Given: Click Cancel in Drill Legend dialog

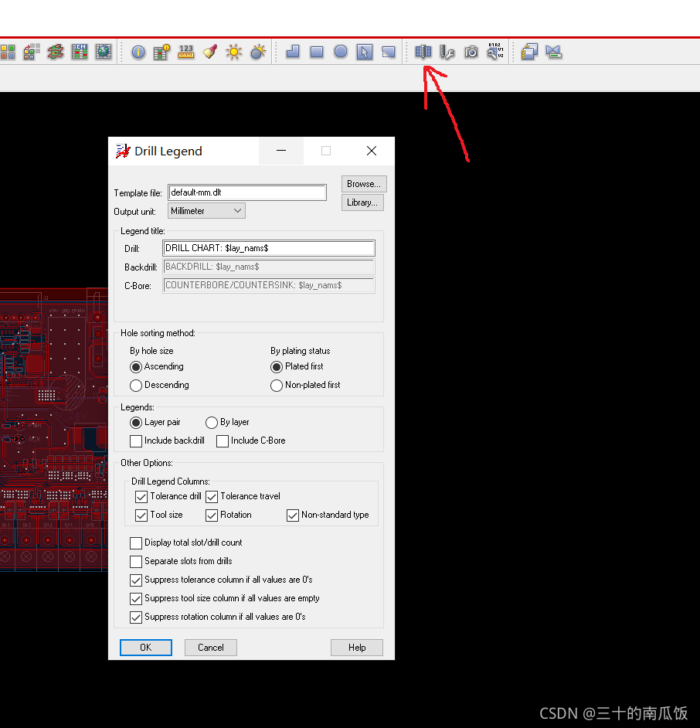Looking at the screenshot, I should [x=211, y=648].
